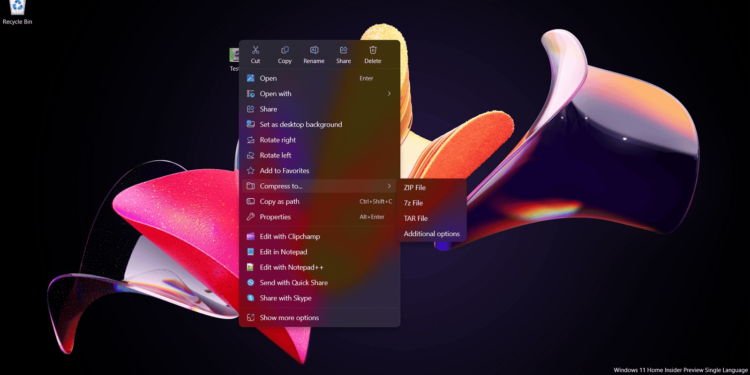Select Copy as path
This screenshot has width=750, height=375.
[x=320, y=201]
